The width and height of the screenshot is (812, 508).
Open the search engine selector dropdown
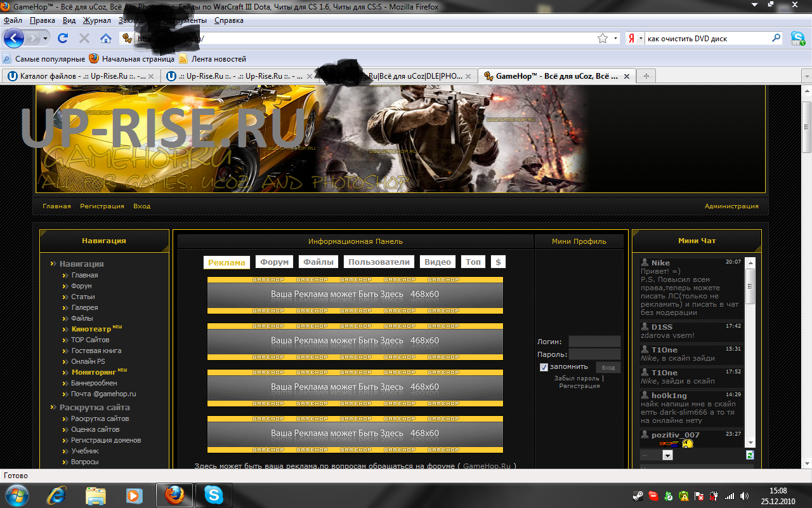pos(640,38)
